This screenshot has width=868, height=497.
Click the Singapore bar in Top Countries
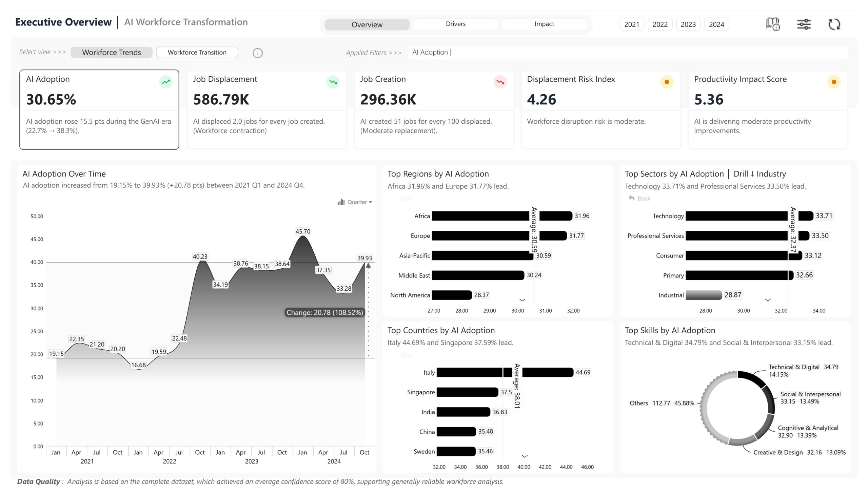click(x=467, y=392)
